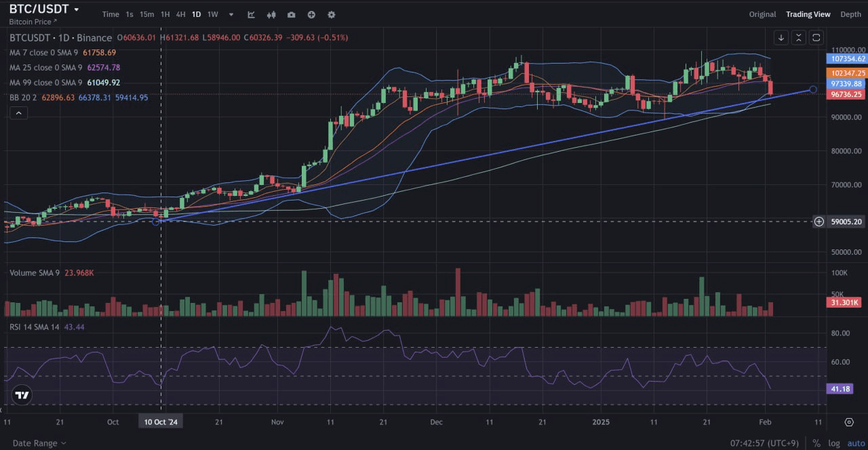Click the MA 7 value 61758.69
Viewport: 868px width, 450px height.
coord(99,52)
